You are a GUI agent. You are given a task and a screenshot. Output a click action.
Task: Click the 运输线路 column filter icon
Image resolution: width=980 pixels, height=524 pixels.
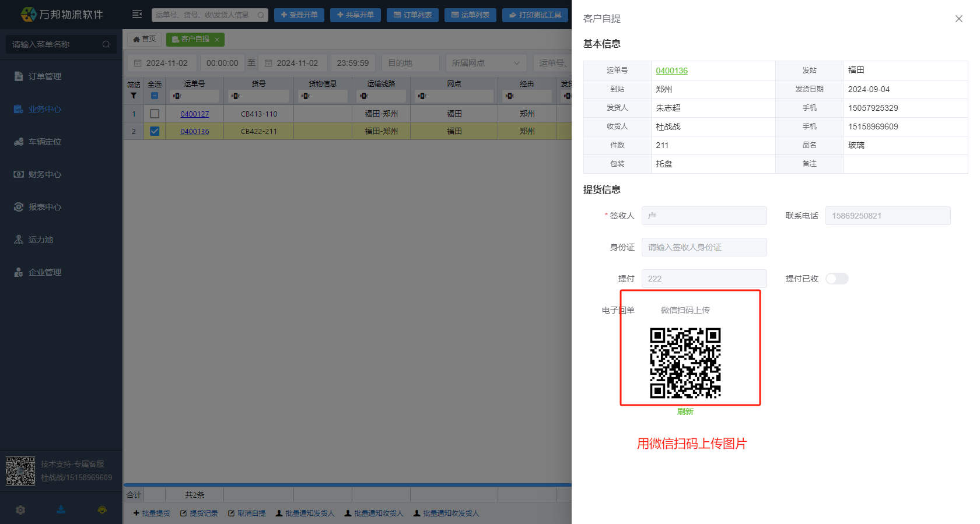pyautogui.click(x=364, y=96)
